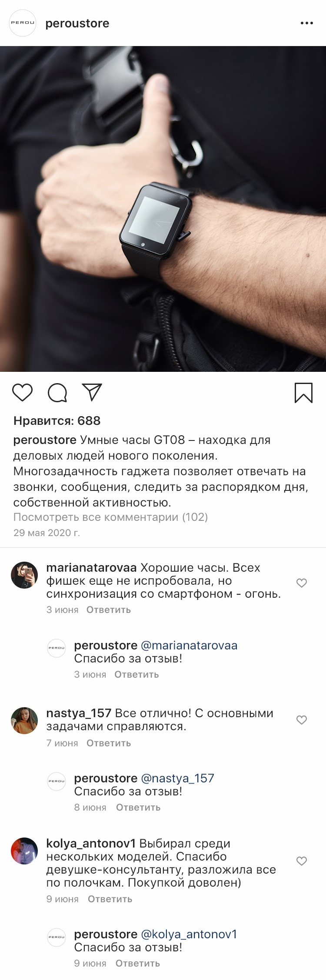The width and height of the screenshot is (326, 980).
Task: Open the peroustore profile avatar in the header
Action: pyautogui.click(x=23, y=23)
